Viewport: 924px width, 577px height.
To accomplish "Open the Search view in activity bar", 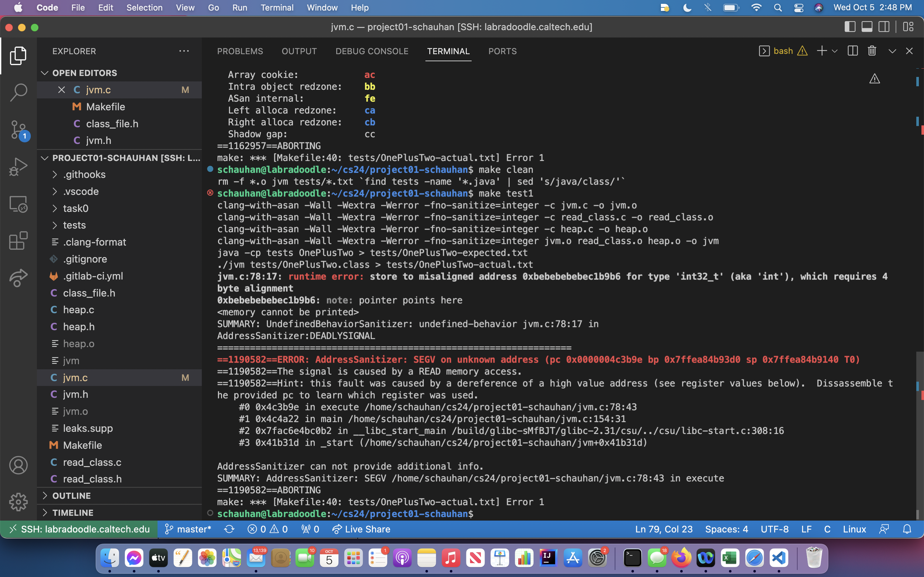I will [18, 92].
